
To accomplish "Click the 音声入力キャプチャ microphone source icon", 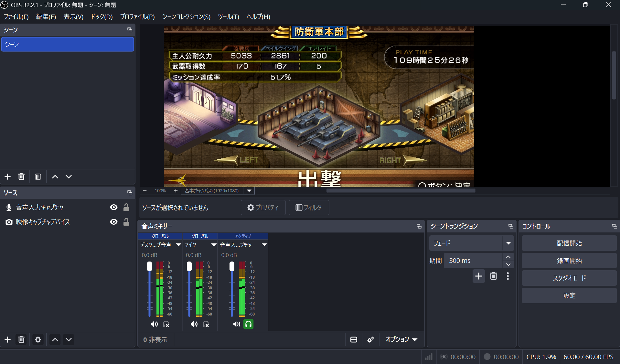I will [9, 208].
